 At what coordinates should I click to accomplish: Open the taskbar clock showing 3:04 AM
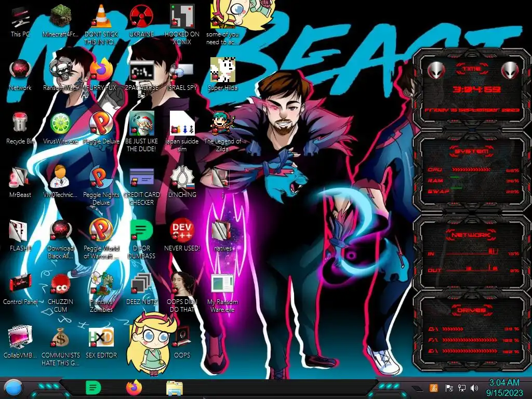tap(504, 388)
